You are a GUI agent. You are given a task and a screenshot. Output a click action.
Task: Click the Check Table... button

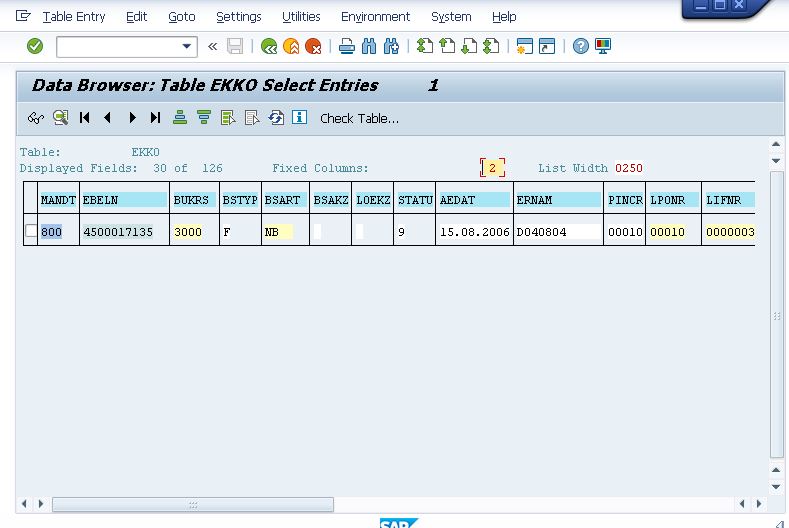(359, 119)
